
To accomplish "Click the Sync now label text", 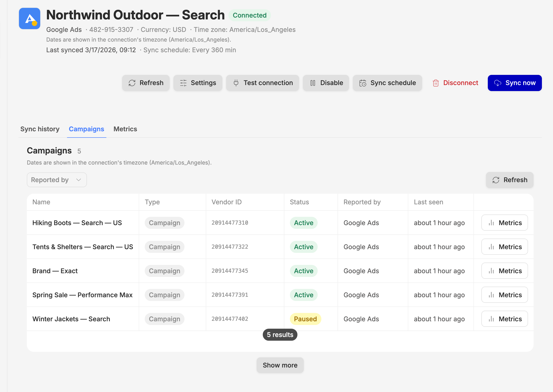I will tap(520, 83).
